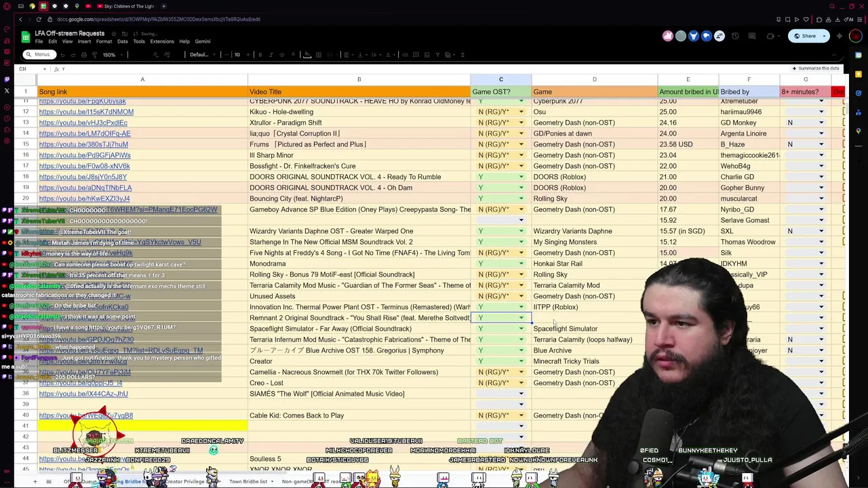Open the name box dropdown arrow
868x488 pixels.
[x=45, y=69]
